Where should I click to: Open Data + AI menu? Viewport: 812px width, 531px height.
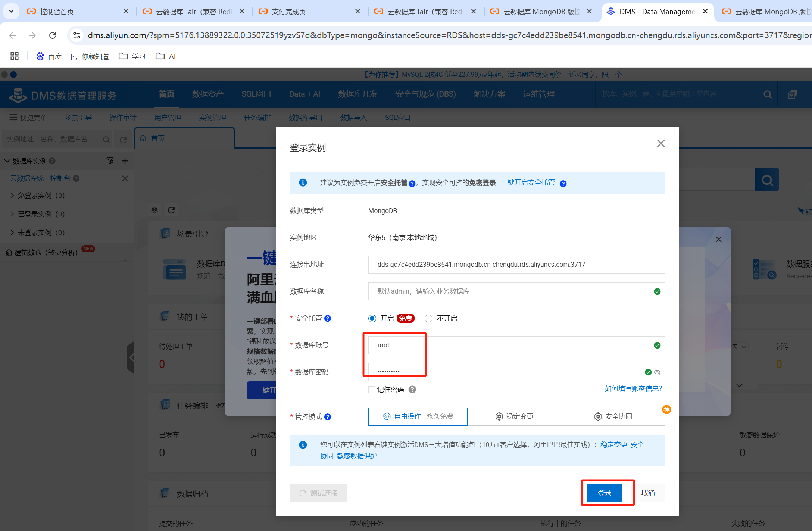click(304, 94)
